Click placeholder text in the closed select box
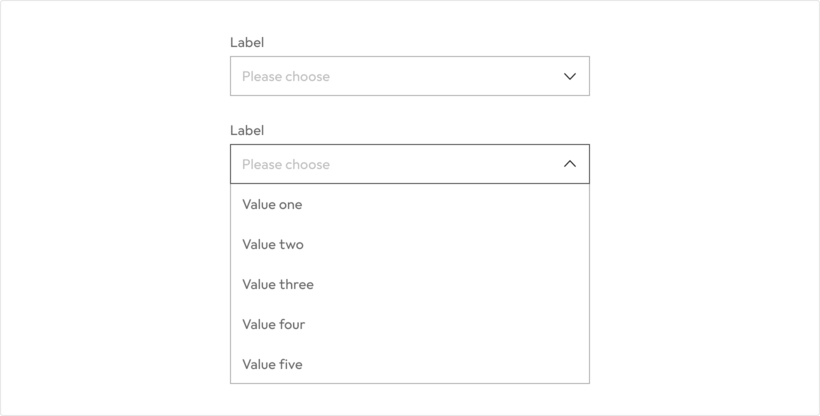Image resolution: width=820 pixels, height=416 pixels. tap(286, 76)
